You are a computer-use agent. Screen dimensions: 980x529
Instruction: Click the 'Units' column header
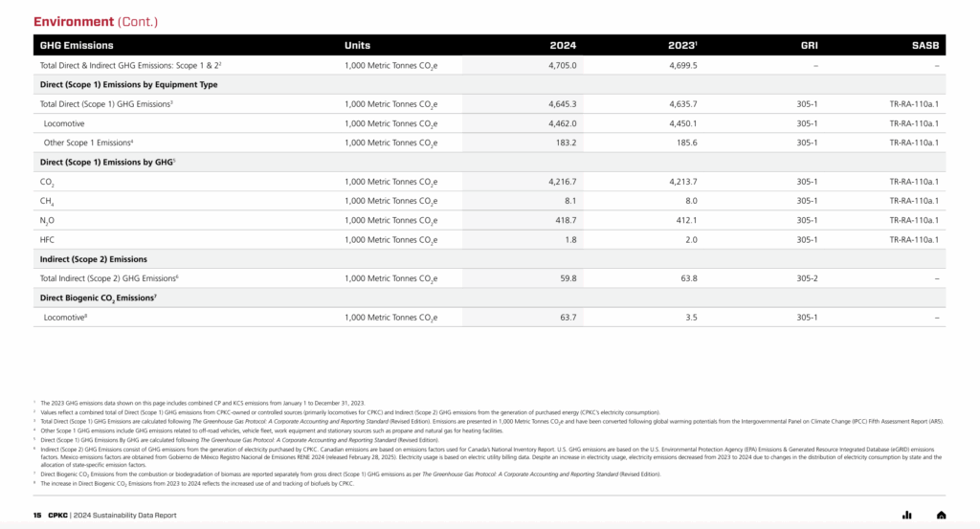(x=357, y=45)
